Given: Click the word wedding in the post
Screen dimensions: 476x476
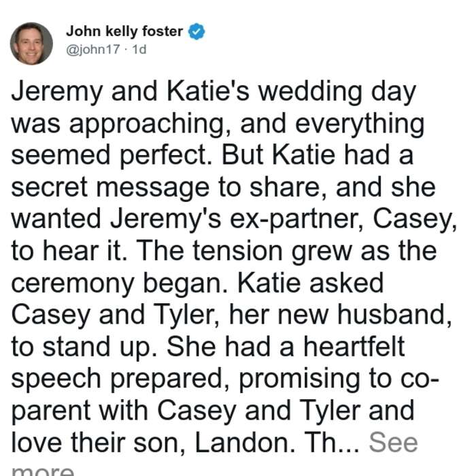Looking at the screenshot, I should [310, 92].
